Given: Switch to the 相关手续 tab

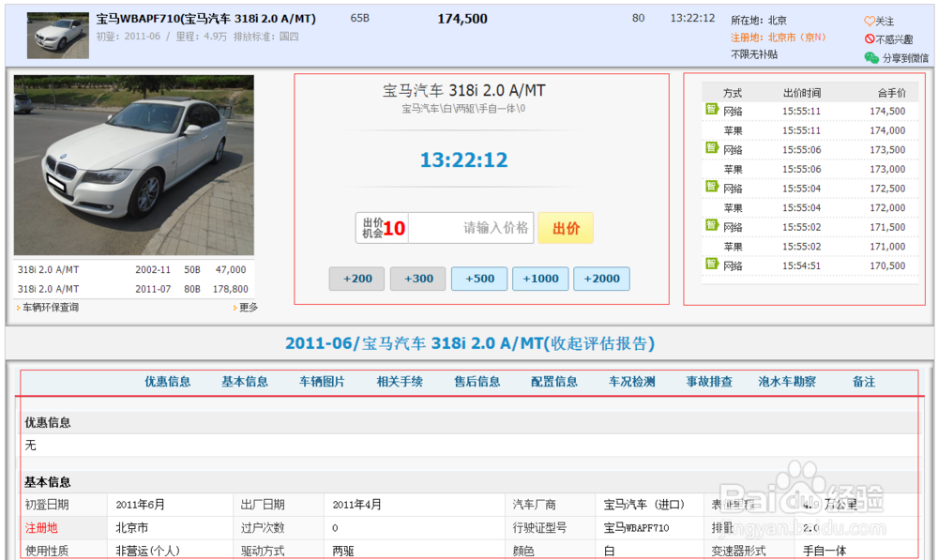Looking at the screenshot, I should (400, 382).
